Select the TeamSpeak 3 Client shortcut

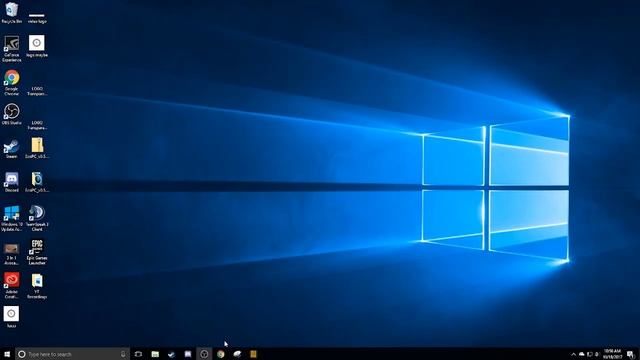37,218
